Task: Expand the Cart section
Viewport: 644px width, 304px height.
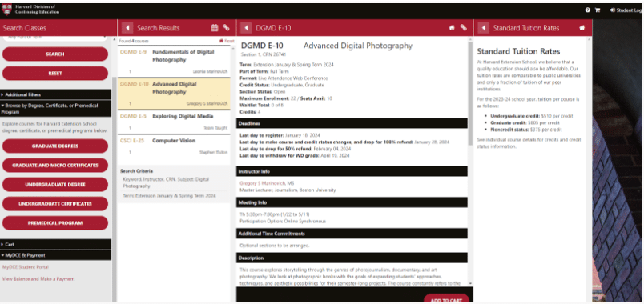Action: 55,244
